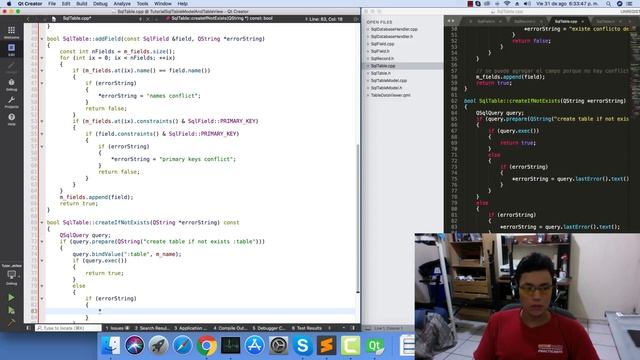Open Activity Monitor from the Dock
The width and height of the screenshot is (640, 360).
[231, 345]
